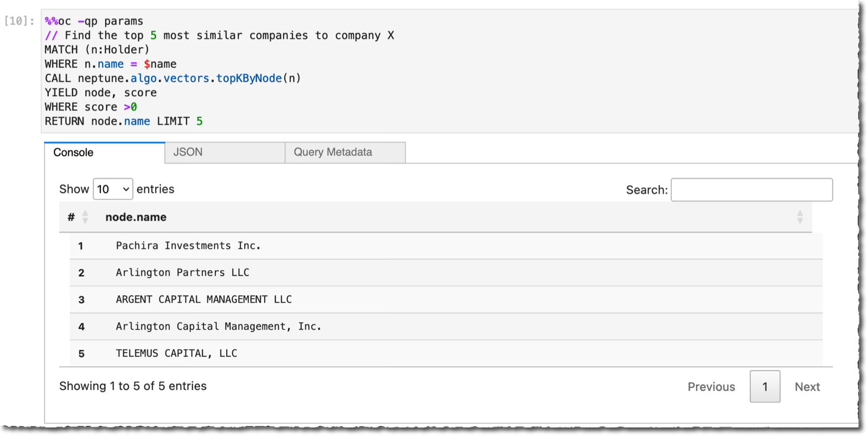Go to the Next page
Viewport: 868px width, 436px height.
807,387
